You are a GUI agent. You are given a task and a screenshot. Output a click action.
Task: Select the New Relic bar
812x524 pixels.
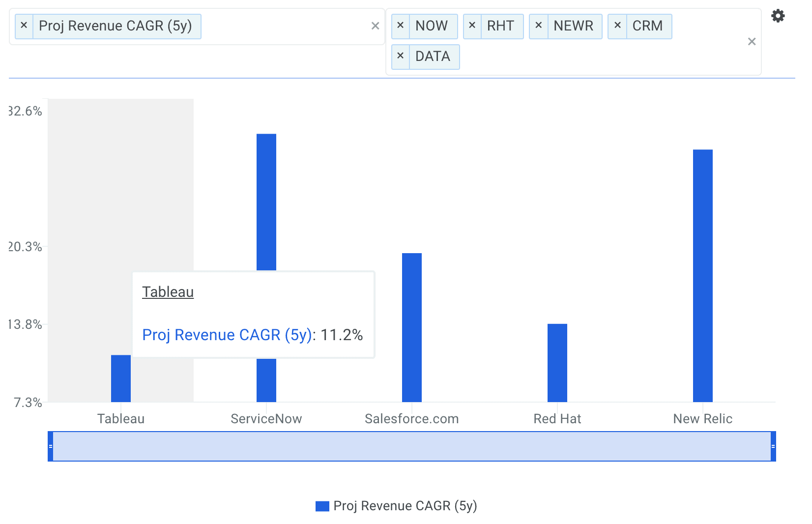click(x=702, y=275)
